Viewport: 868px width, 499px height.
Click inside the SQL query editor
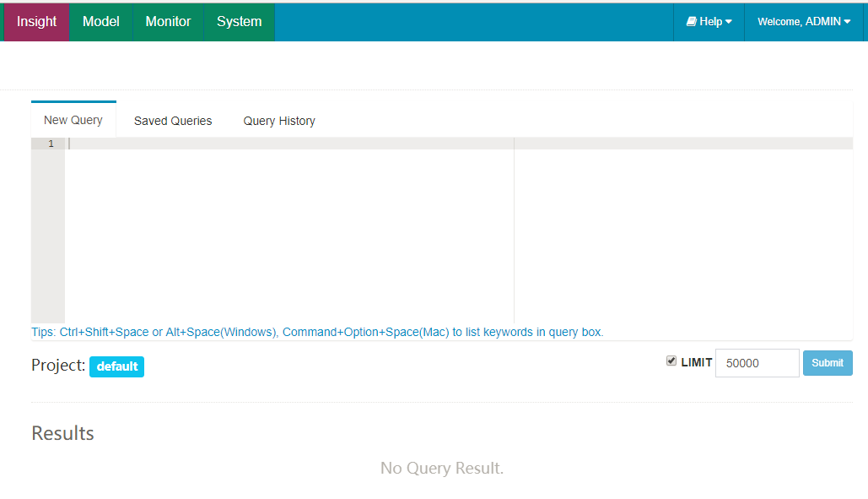pos(287,228)
